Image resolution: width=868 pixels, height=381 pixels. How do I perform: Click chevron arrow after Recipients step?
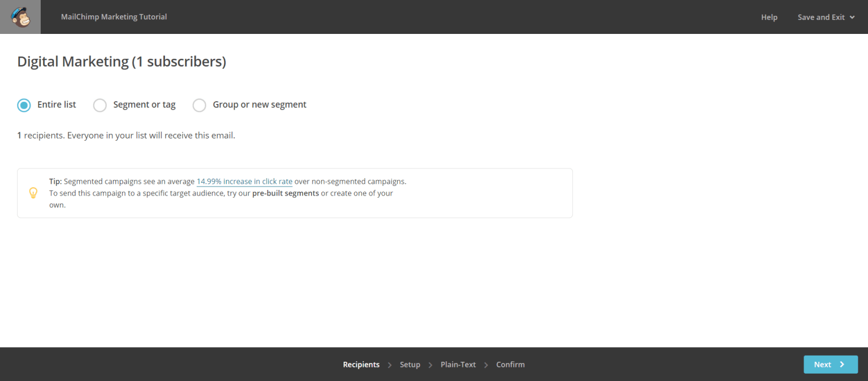[x=390, y=365]
